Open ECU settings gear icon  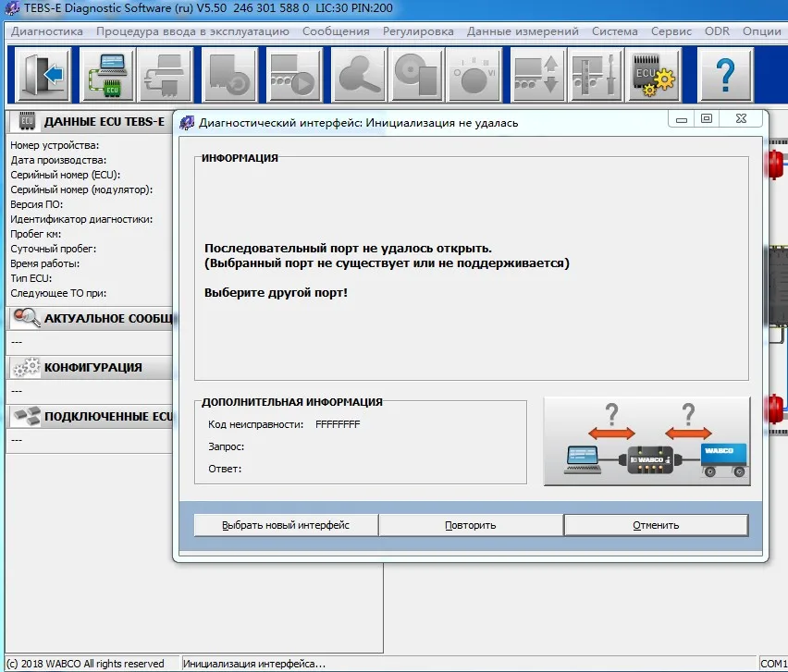pos(655,74)
